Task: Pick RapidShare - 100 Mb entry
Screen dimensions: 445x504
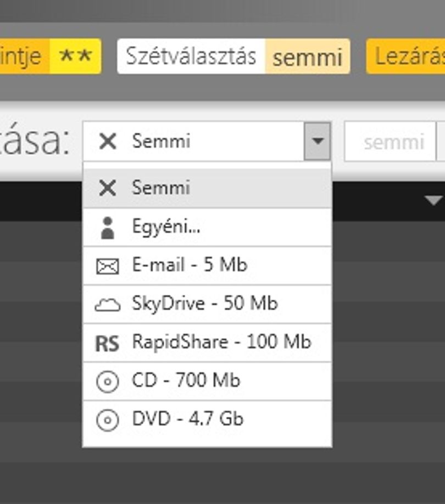Action: point(207,343)
